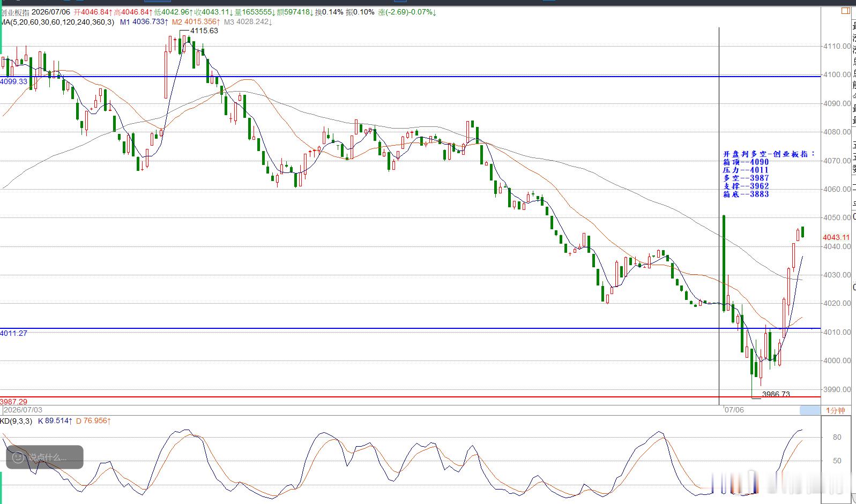Click the 4011.27 pressure line label
This screenshot has height=504, width=856.
tap(14, 333)
